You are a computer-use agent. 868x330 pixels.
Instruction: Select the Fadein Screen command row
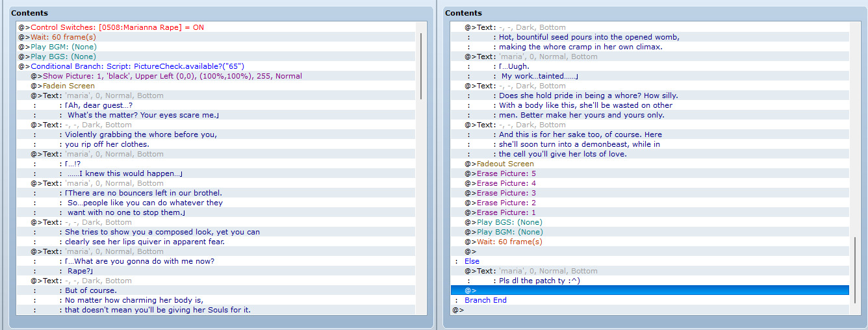[216, 86]
